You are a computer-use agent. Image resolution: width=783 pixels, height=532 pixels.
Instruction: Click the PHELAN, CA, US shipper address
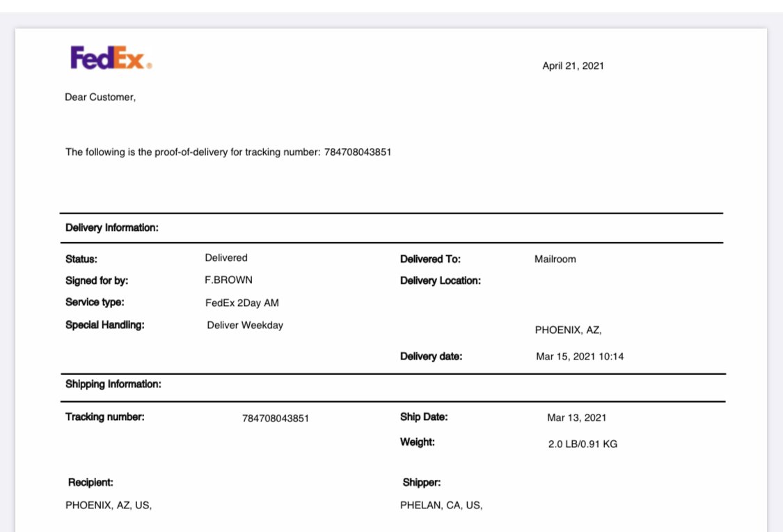pyautogui.click(x=441, y=505)
